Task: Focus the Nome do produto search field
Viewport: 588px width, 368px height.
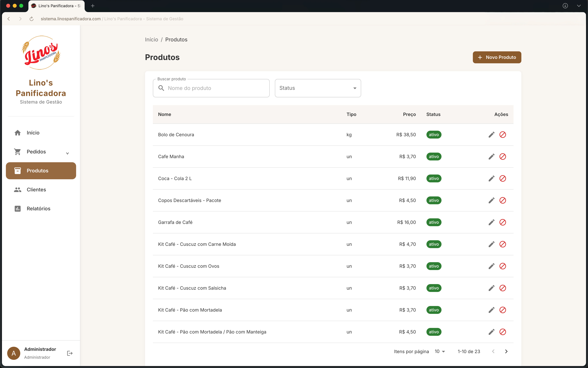Action: click(x=211, y=88)
